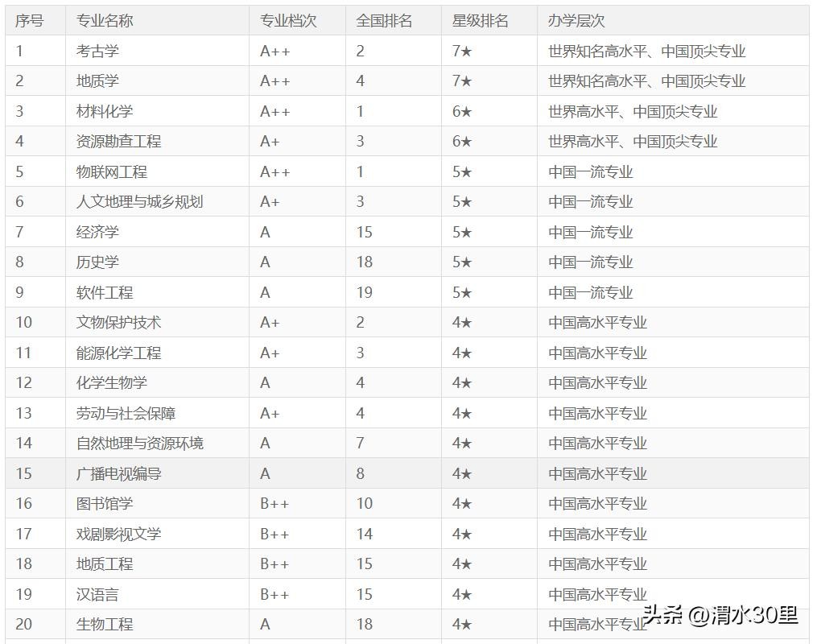Click the 全国排名 column header

pos(384,21)
